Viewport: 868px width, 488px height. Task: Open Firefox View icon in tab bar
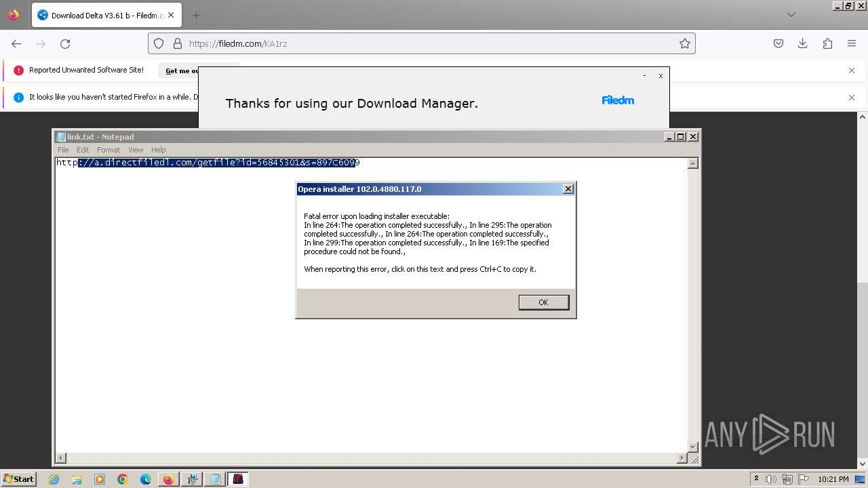tap(14, 15)
